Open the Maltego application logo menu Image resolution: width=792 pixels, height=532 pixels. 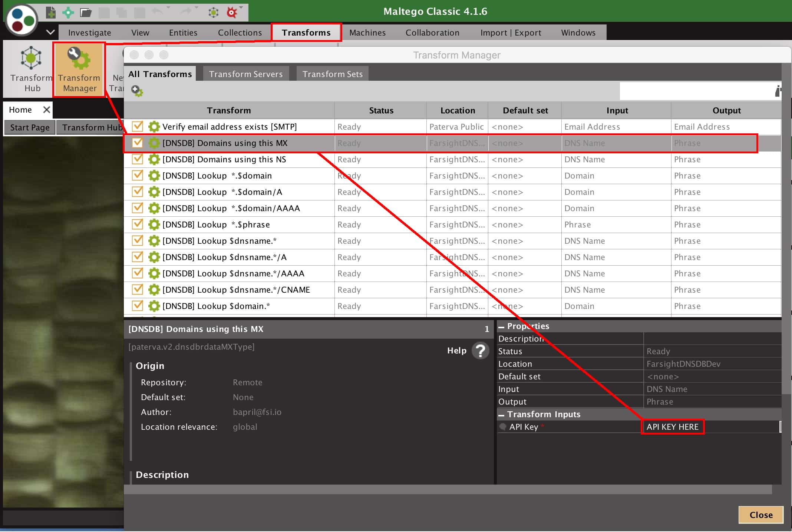(x=22, y=20)
